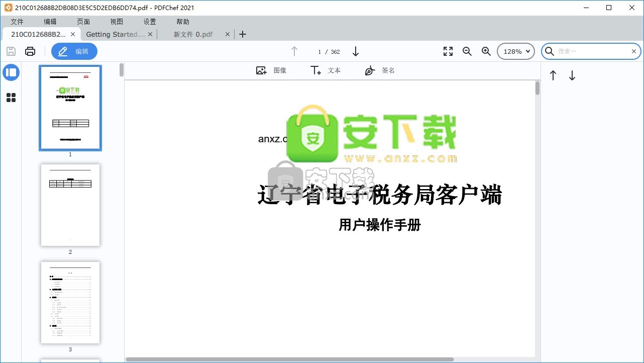Toggle the thumbnail sidebar panel icon
644x363 pixels.
[11, 72]
